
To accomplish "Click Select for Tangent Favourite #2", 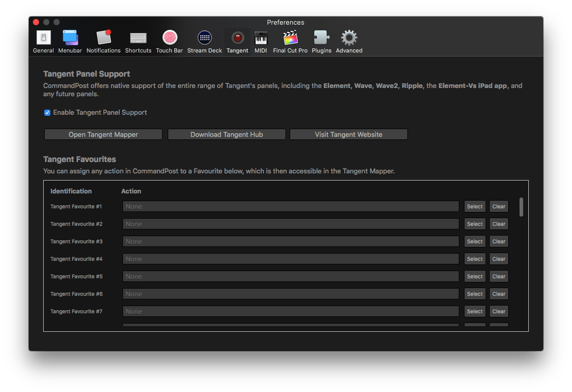I will (475, 224).
